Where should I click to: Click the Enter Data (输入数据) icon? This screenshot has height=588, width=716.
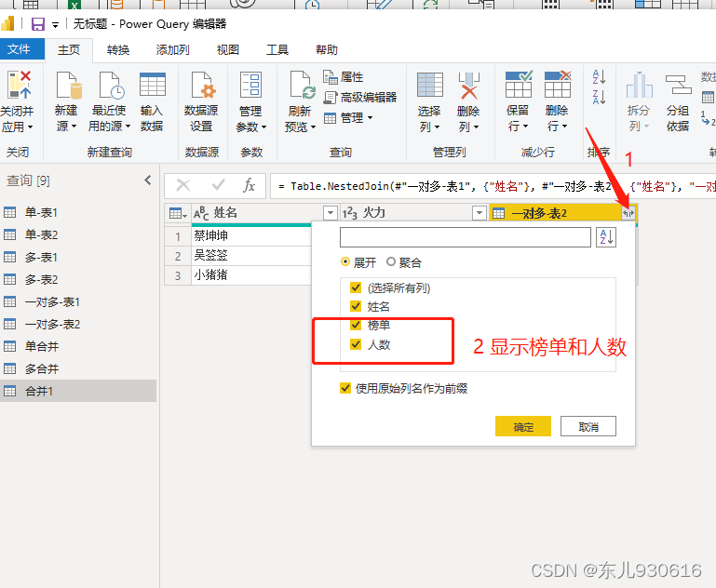(152, 85)
